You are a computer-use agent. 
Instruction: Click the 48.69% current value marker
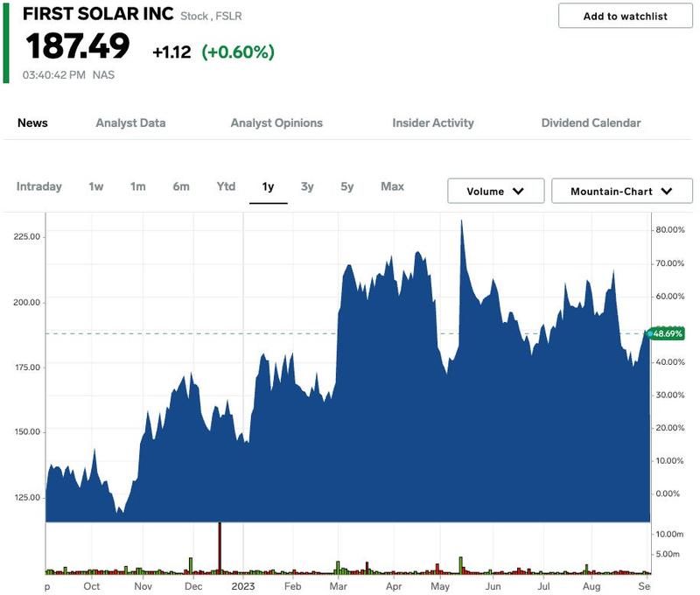point(666,333)
